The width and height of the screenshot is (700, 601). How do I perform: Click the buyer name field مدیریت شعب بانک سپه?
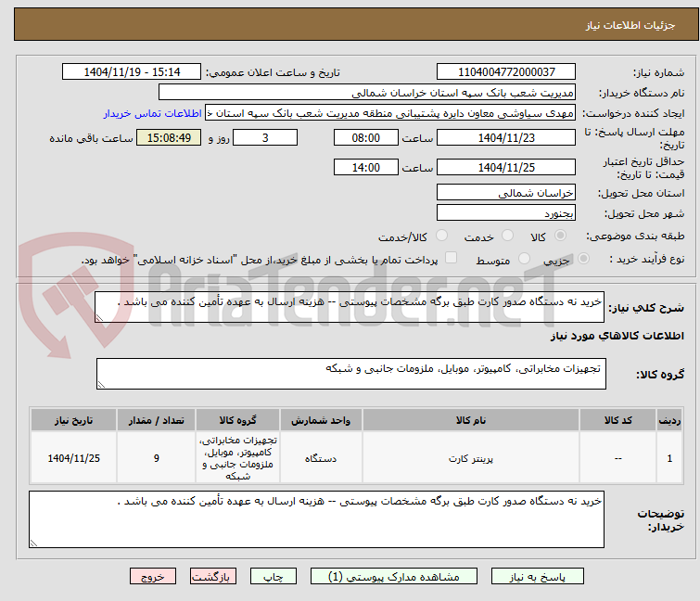point(367,93)
